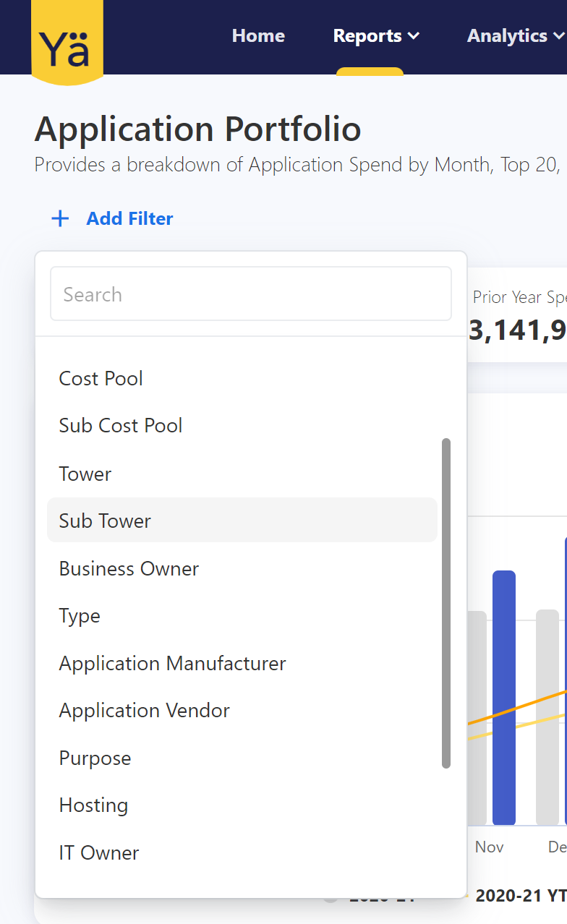Screen dimensions: 567x924
Task: Select the highlighted Sub Tower option
Action: coord(105,521)
